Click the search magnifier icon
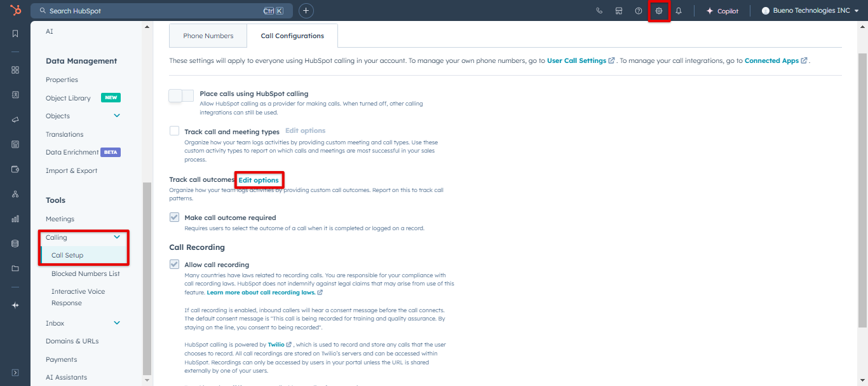The height and width of the screenshot is (386, 868). 43,11
